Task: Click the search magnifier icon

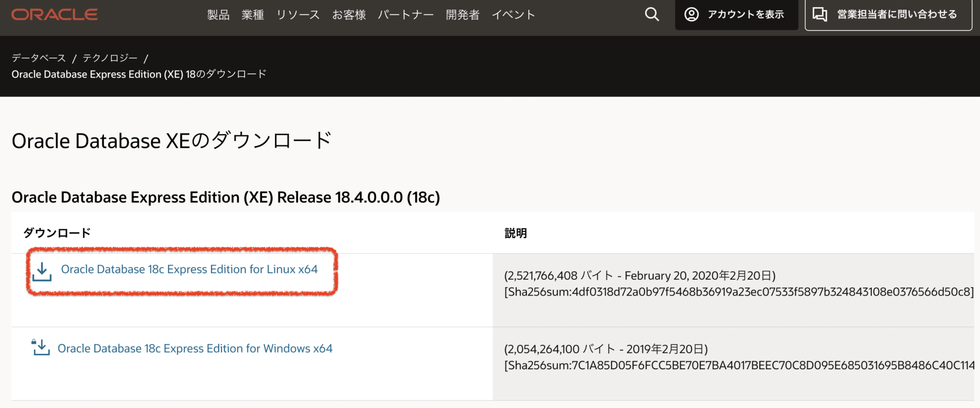Action: 652,14
